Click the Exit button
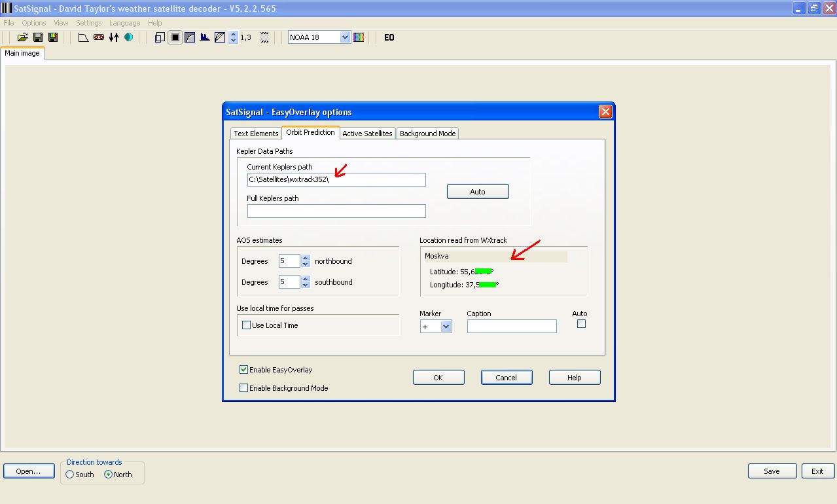 [818, 471]
